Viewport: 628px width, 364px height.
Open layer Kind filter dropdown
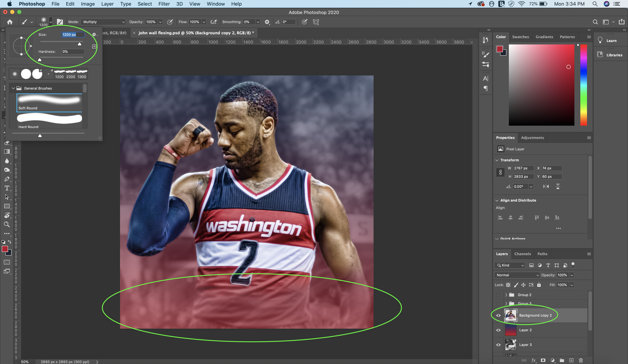510,265
